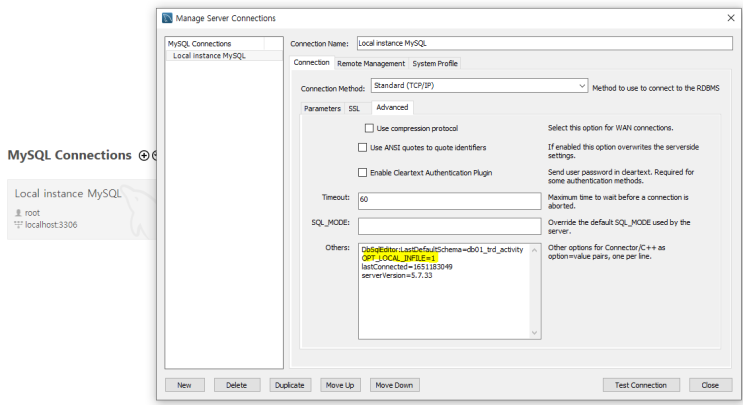Image resolution: width=743 pixels, height=405 pixels.
Task: Open the Local instance MySQL home tile
Action: click(x=82, y=209)
